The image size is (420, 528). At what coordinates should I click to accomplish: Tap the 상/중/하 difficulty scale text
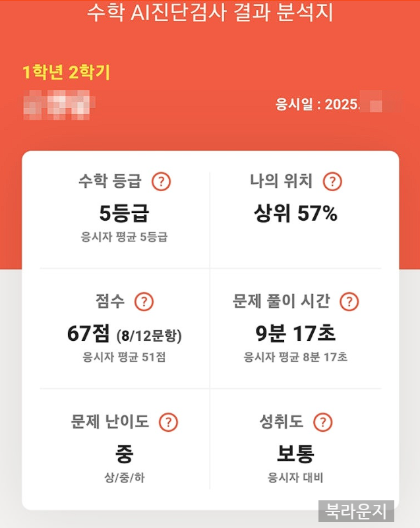(124, 478)
